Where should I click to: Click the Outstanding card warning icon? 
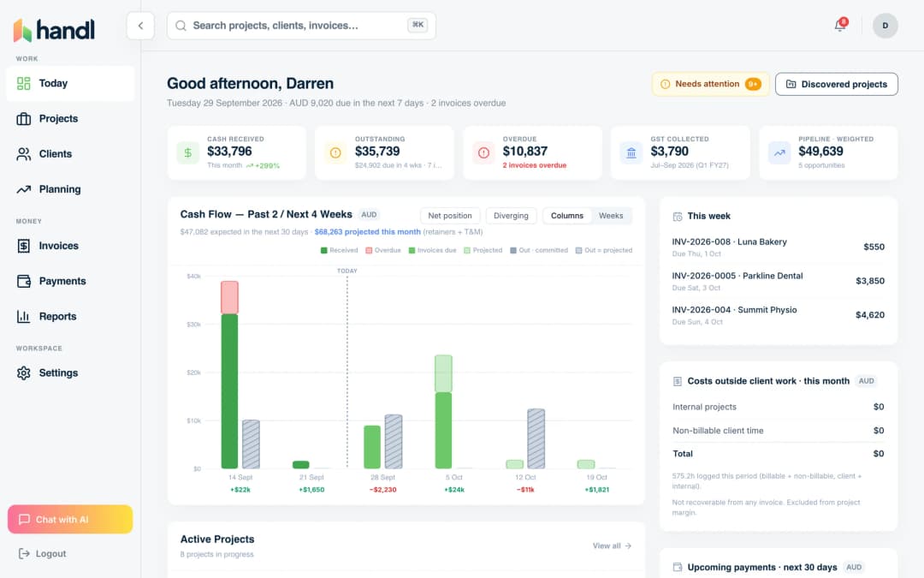click(x=335, y=153)
